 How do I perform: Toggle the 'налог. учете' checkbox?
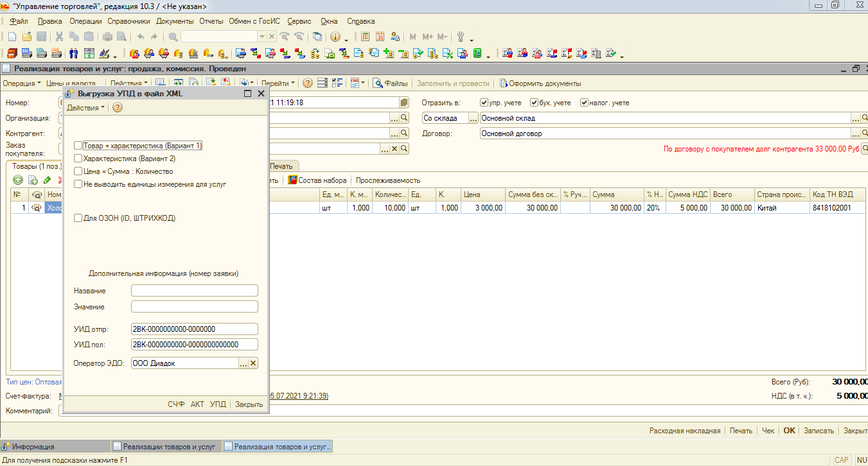tap(584, 103)
